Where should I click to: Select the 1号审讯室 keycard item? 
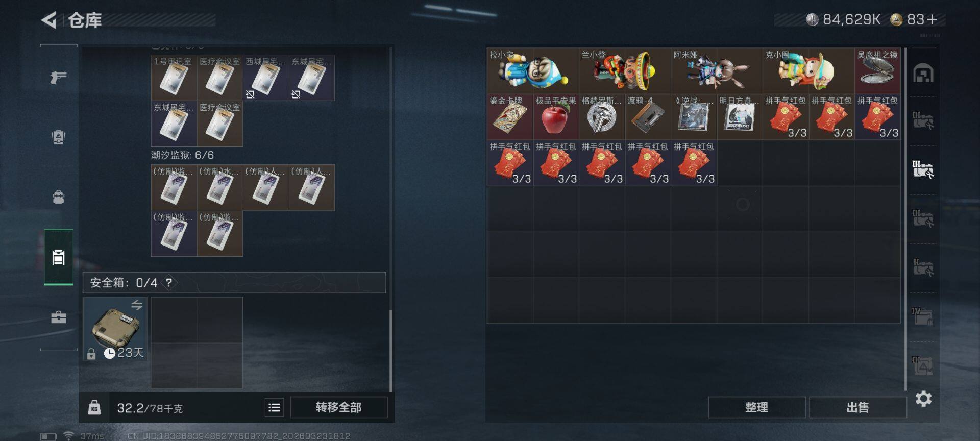tap(174, 78)
